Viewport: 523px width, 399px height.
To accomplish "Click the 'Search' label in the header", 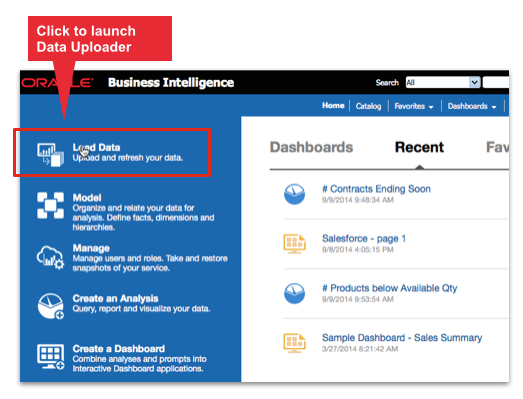I will point(387,82).
